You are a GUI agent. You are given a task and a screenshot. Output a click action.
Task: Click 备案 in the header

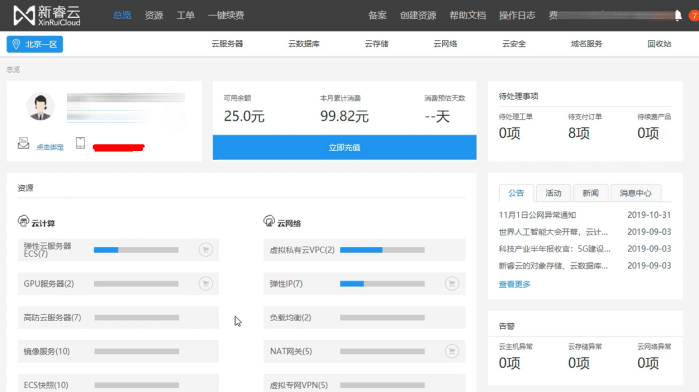[x=377, y=15]
